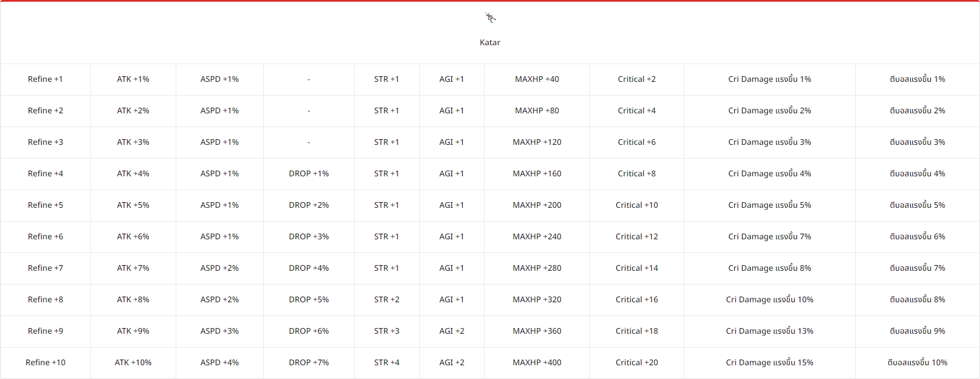Select the ATK +5% cell
This screenshot has height=379, width=980.
tap(133, 205)
